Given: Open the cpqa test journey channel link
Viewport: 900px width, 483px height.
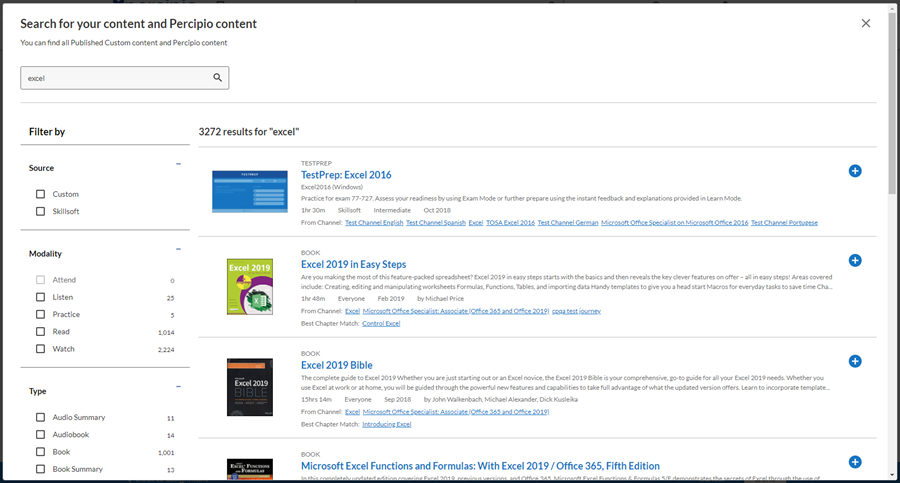Looking at the screenshot, I should coord(576,311).
